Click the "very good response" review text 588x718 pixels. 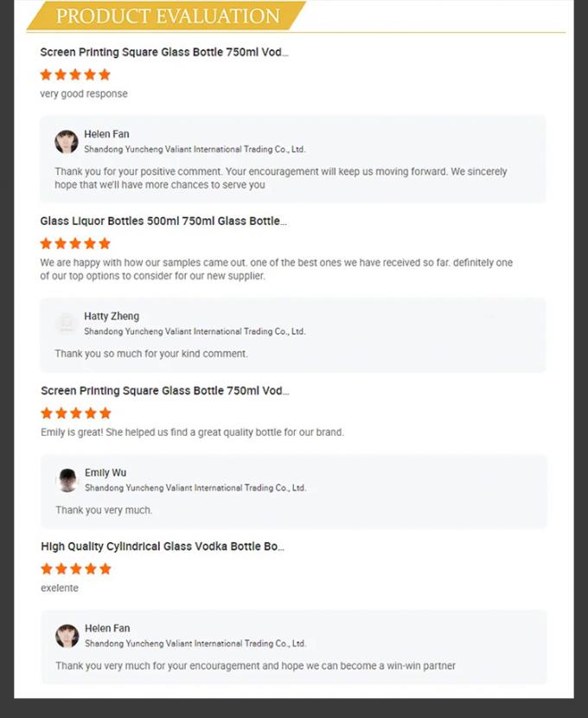(x=84, y=94)
